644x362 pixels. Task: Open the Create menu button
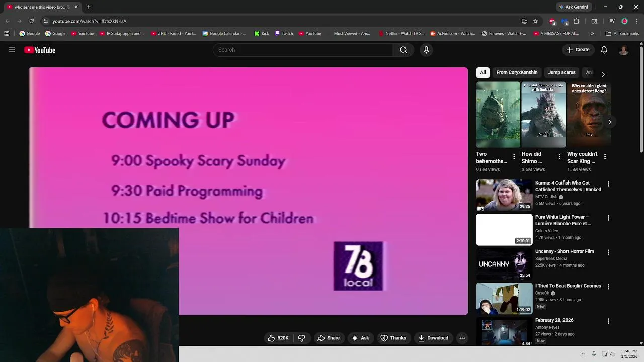tap(578, 50)
